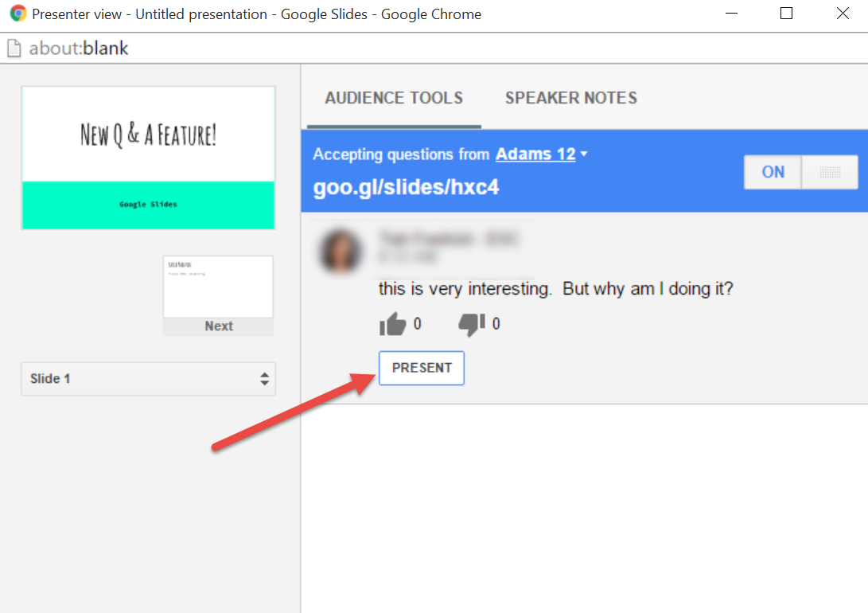Switch to the Audience Tools tab

(394, 98)
